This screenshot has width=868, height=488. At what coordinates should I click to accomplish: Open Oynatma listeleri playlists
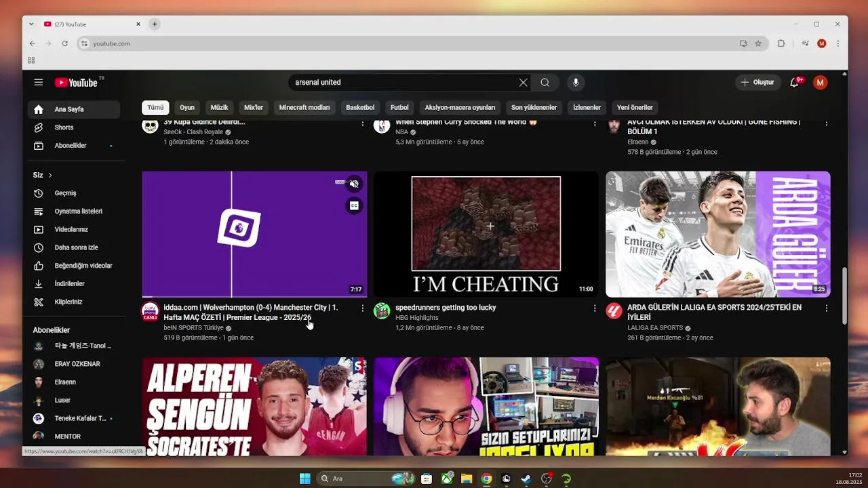click(74, 211)
